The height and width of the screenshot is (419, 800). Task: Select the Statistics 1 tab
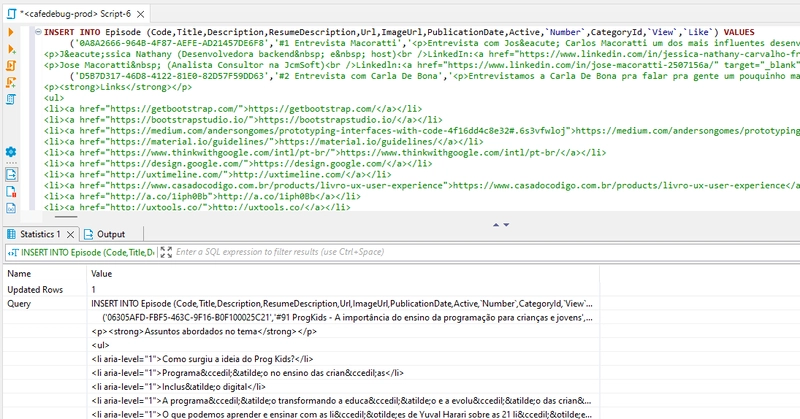[42, 234]
